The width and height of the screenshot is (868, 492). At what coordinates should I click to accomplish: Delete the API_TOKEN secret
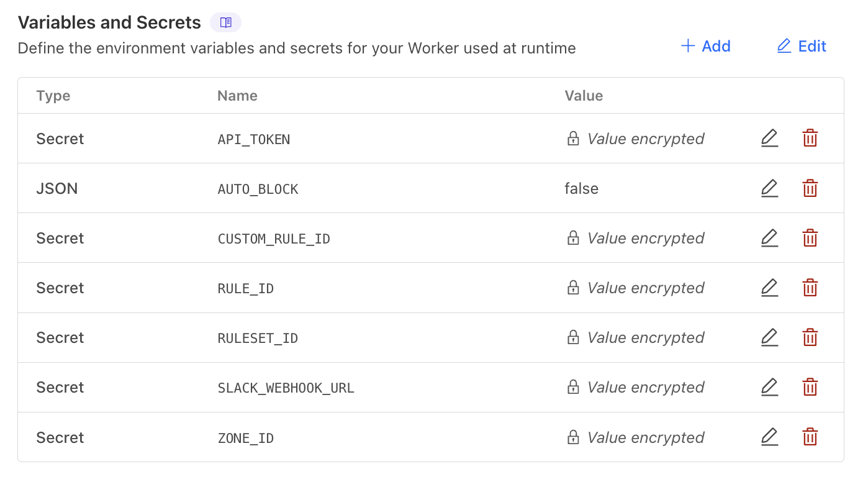(x=810, y=138)
